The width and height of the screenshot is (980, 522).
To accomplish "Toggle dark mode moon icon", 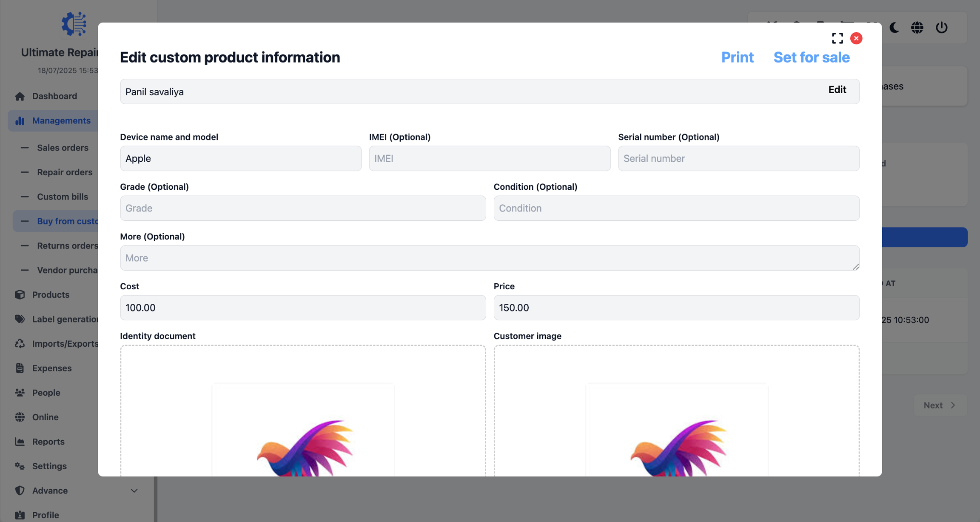I will click(x=894, y=28).
